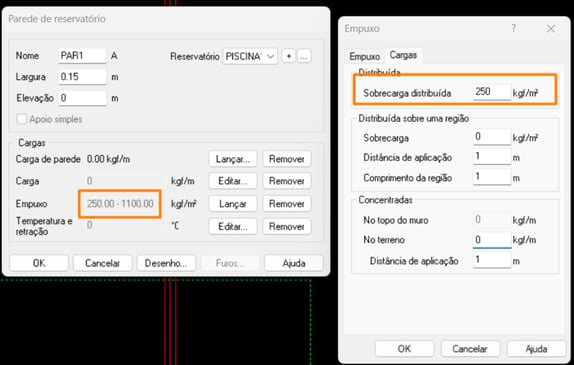Focus the No terreno load field

point(492,240)
